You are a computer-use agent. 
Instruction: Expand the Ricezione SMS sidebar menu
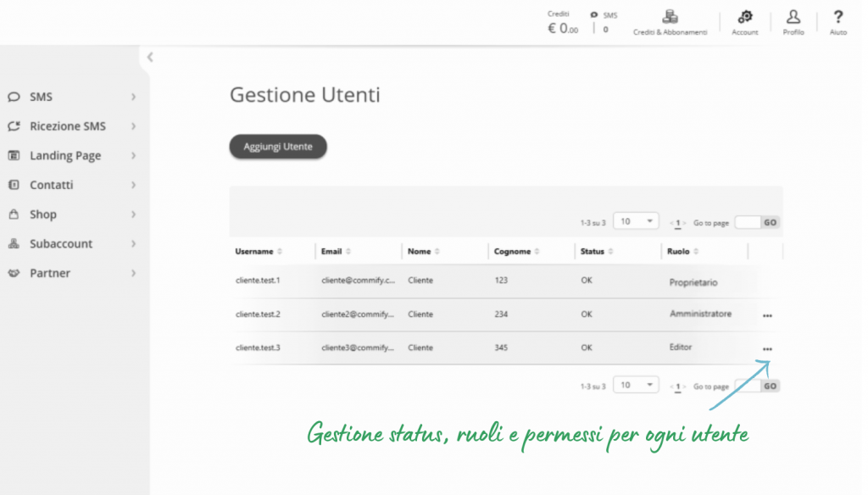(x=68, y=125)
